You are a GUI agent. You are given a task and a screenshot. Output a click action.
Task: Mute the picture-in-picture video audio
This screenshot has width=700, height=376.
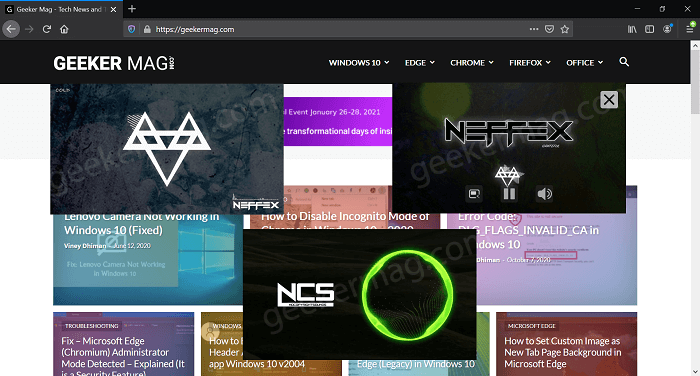click(545, 194)
